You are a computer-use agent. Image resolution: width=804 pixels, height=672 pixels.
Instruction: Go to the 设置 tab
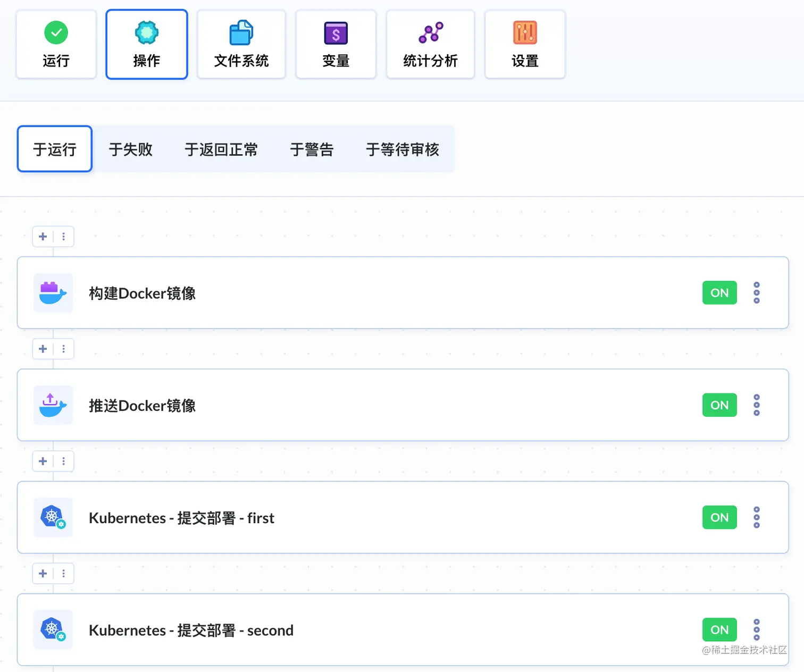tap(525, 44)
